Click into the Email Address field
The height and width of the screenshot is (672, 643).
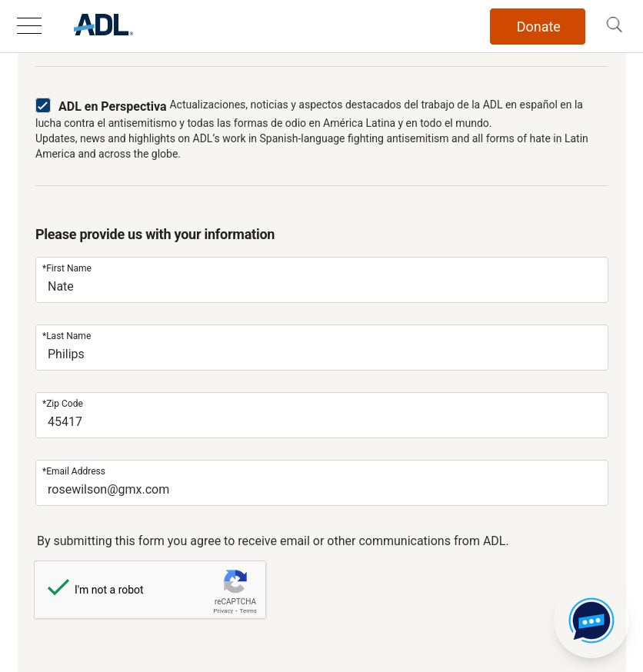(321, 489)
